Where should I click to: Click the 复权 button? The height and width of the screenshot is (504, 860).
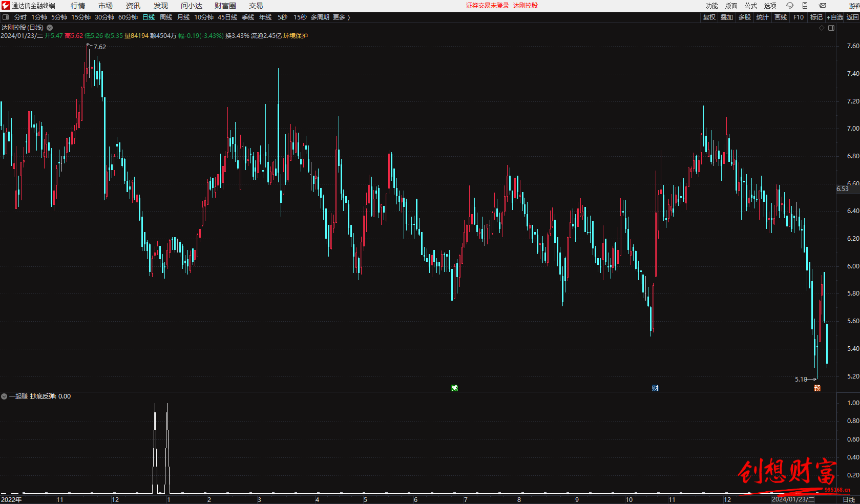(x=709, y=17)
